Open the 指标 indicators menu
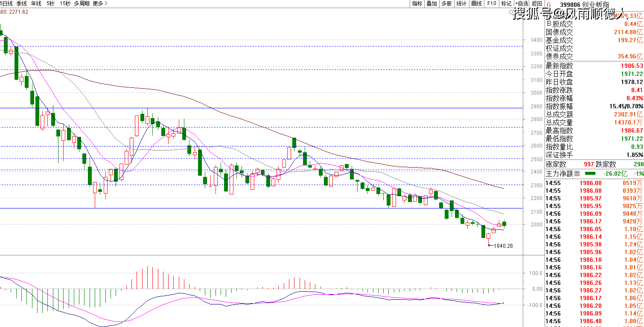Image resolution: width=644 pixels, height=327 pixels. point(417,3)
